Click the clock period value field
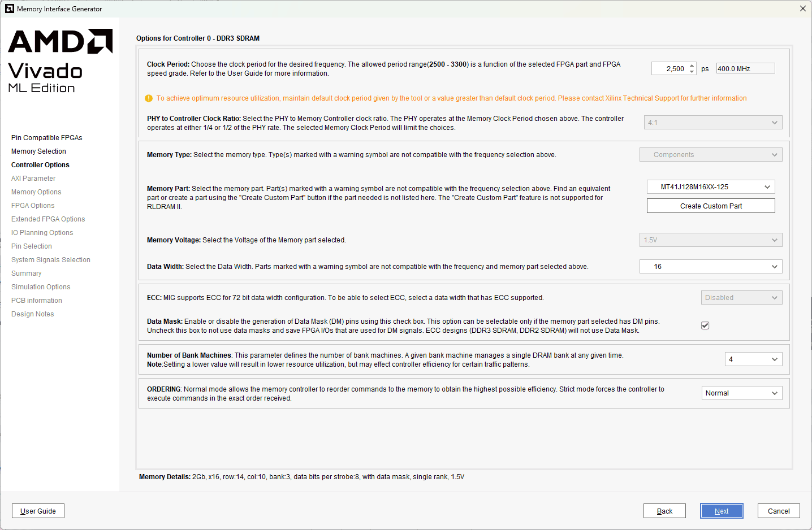 click(670, 69)
